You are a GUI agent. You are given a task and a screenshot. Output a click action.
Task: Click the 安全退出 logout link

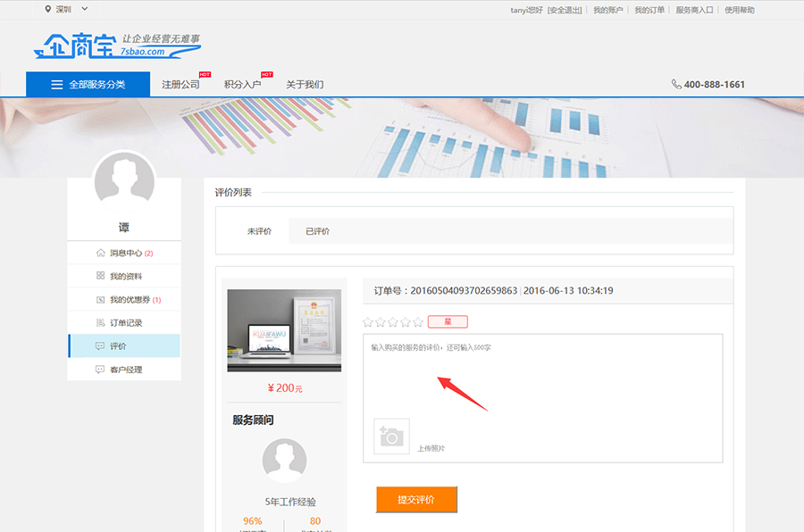point(565,10)
